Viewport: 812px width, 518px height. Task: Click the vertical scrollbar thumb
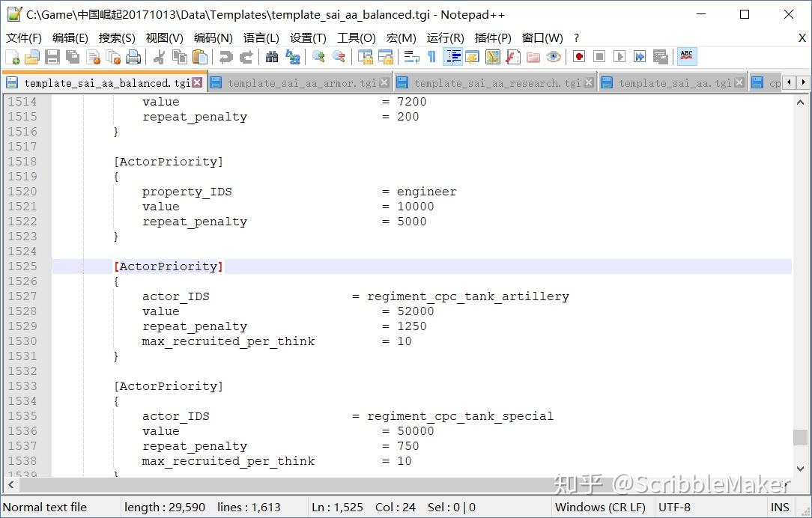coord(801,437)
